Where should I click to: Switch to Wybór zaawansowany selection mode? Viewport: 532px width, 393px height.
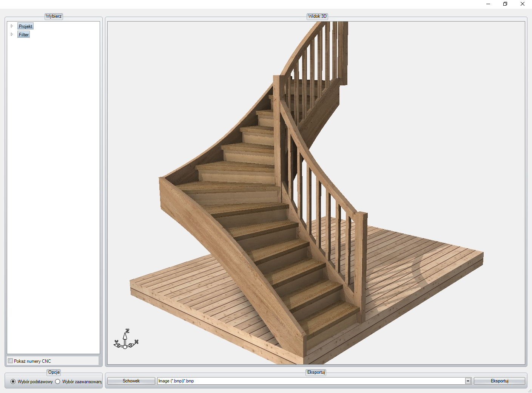pyautogui.click(x=58, y=382)
